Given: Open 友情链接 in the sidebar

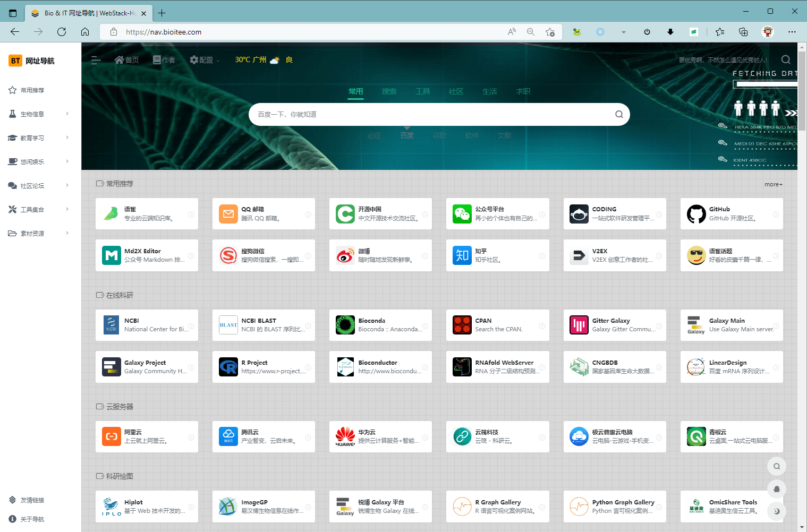Looking at the screenshot, I should [27, 500].
